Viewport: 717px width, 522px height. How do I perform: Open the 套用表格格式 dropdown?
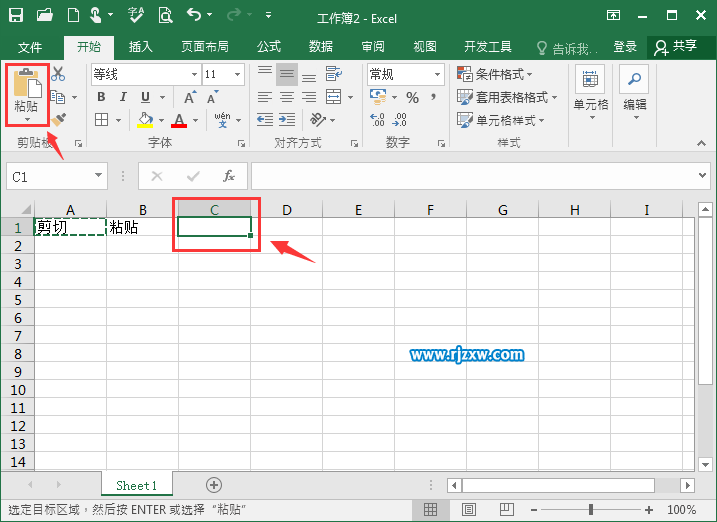pos(507,97)
